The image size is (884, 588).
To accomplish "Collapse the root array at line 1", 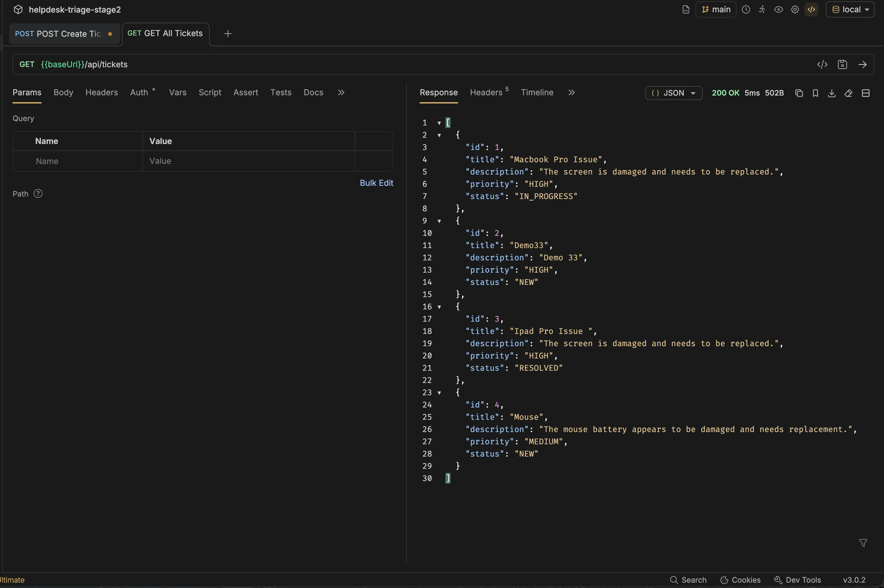I will 439,123.
